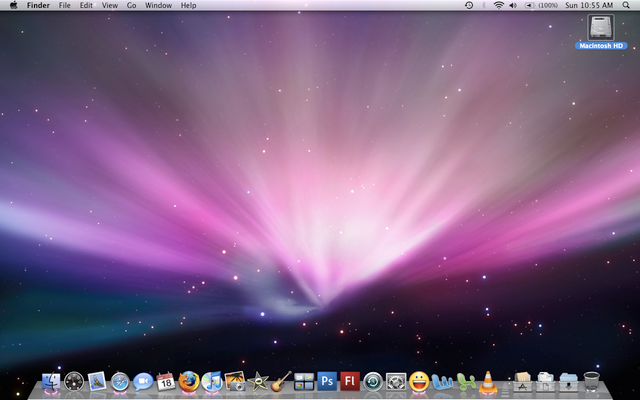Launch Safari compass icon in dock

[120, 381]
